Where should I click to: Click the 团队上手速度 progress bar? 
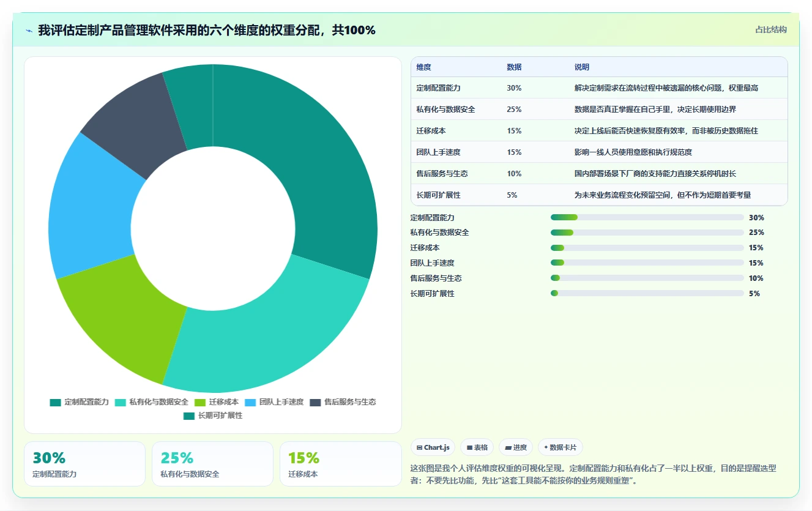pos(647,263)
